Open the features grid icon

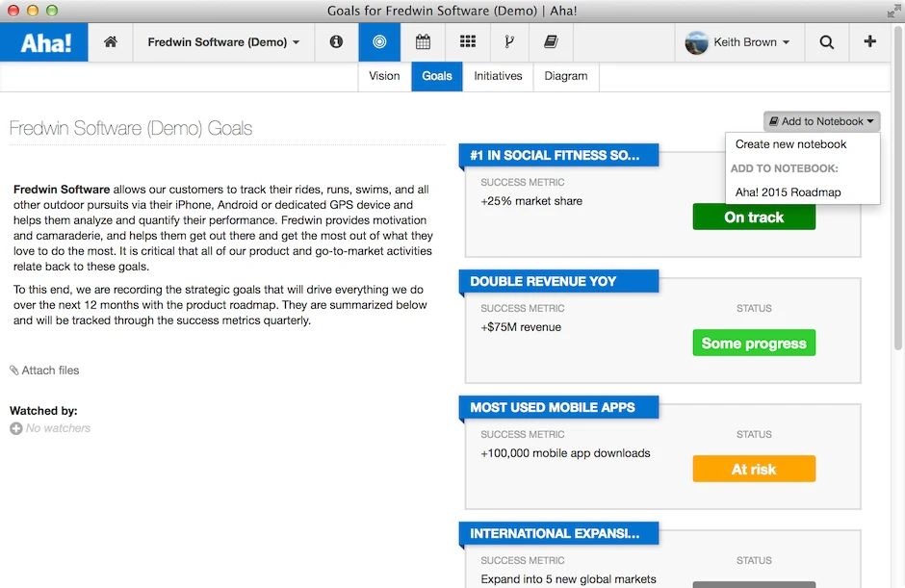pos(468,41)
